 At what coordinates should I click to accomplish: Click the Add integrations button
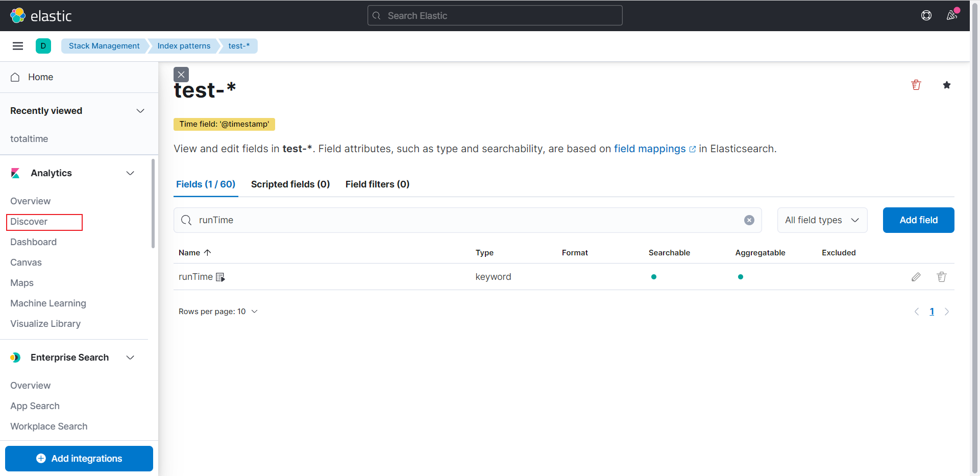tap(79, 459)
